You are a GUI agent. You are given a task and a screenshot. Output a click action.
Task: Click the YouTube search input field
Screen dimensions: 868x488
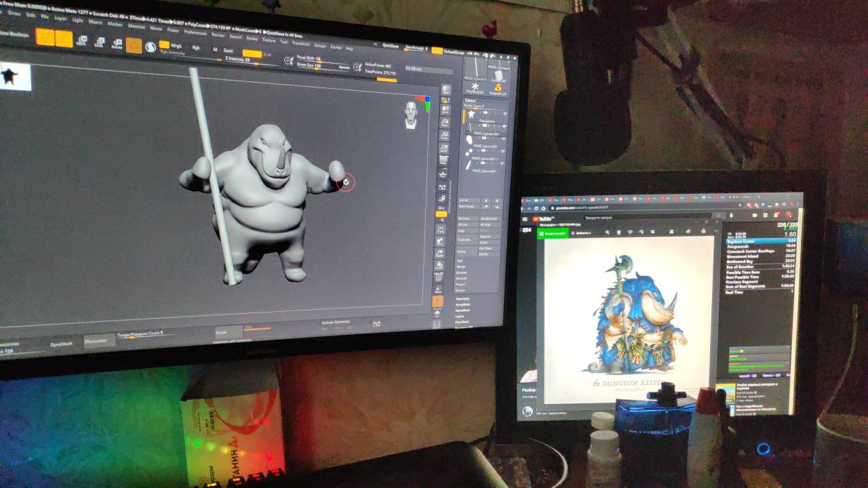pos(646,218)
